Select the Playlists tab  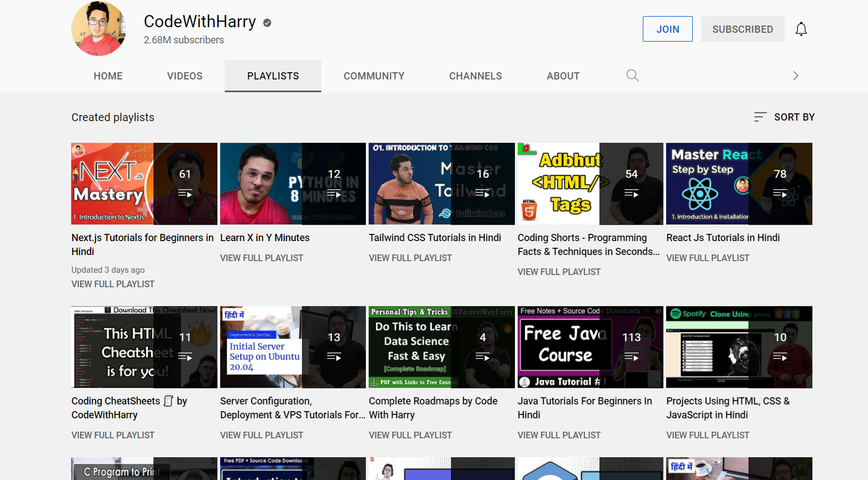click(273, 76)
